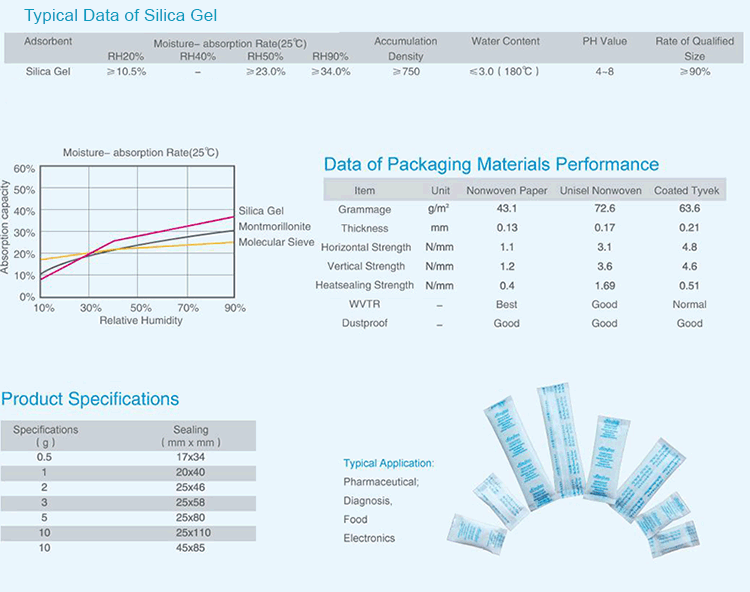Viewport: 750px width, 592px height.
Task: Select the Unisel Nonwoven column header
Action: [x=604, y=191]
